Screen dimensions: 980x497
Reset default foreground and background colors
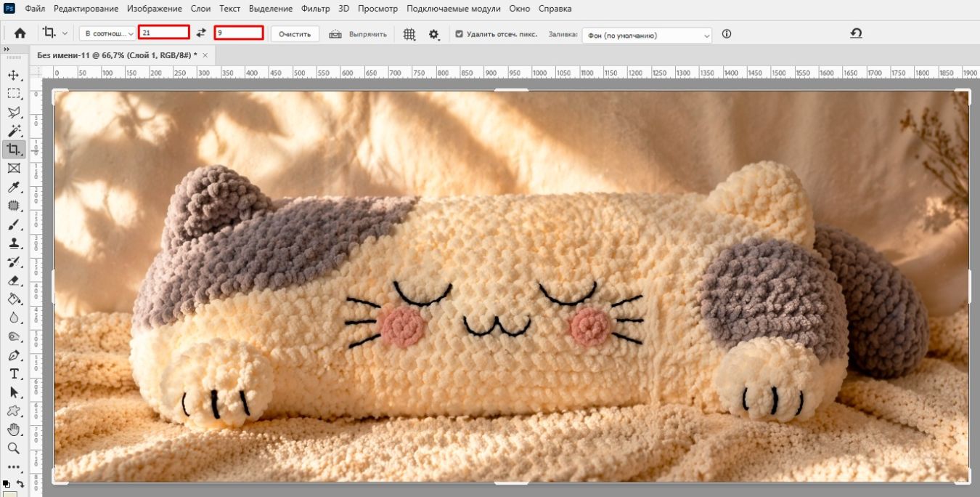[x=7, y=482]
